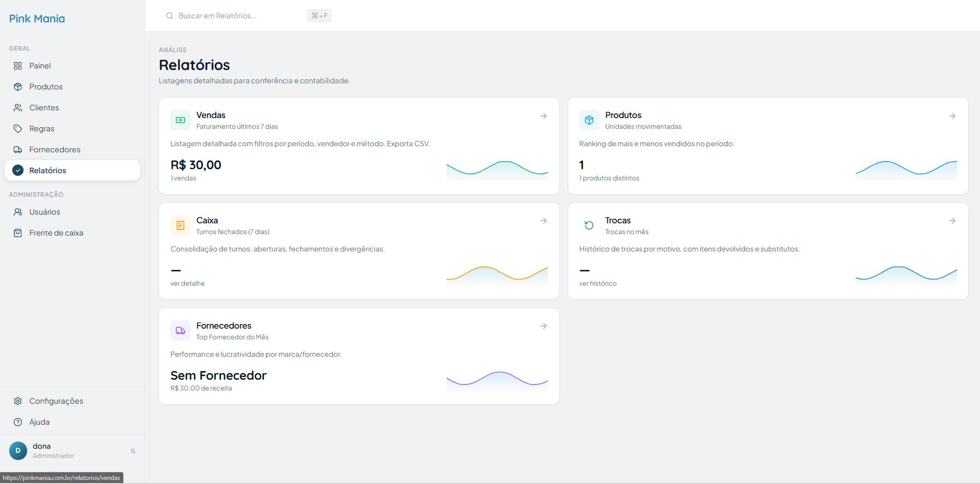This screenshot has width=980, height=484.
Task: Click the blue cube icon on Produtos card
Action: click(589, 120)
